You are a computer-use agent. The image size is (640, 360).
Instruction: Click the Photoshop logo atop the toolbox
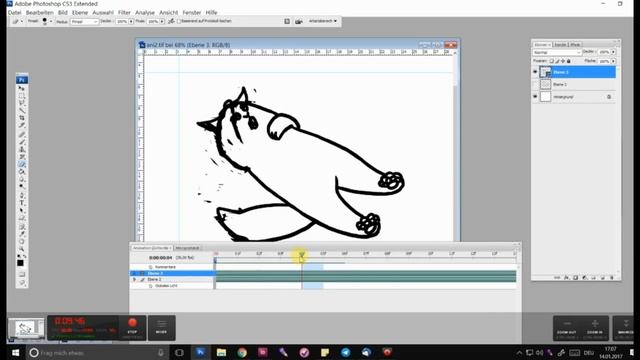tap(22, 80)
